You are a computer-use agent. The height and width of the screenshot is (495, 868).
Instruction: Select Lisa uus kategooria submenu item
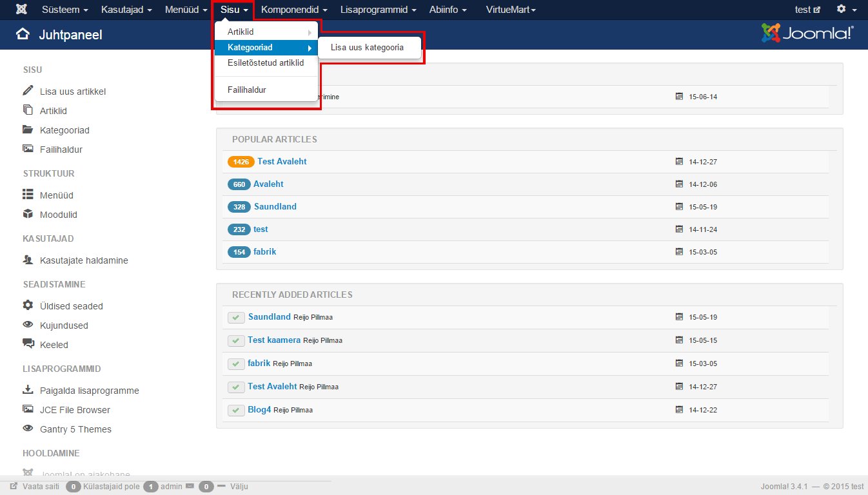tap(370, 47)
